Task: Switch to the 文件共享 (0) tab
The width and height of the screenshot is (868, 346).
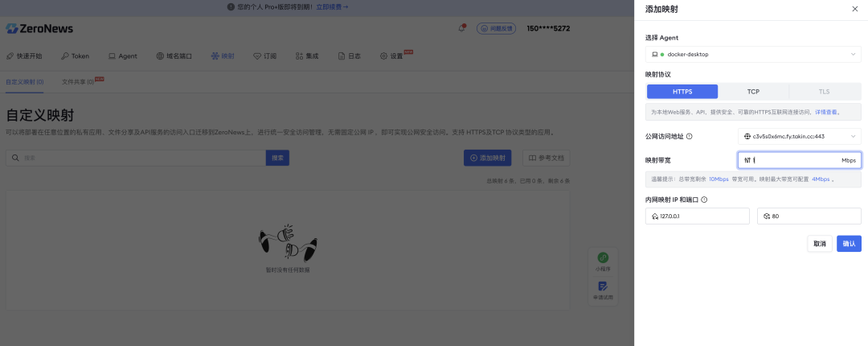Action: (x=78, y=81)
